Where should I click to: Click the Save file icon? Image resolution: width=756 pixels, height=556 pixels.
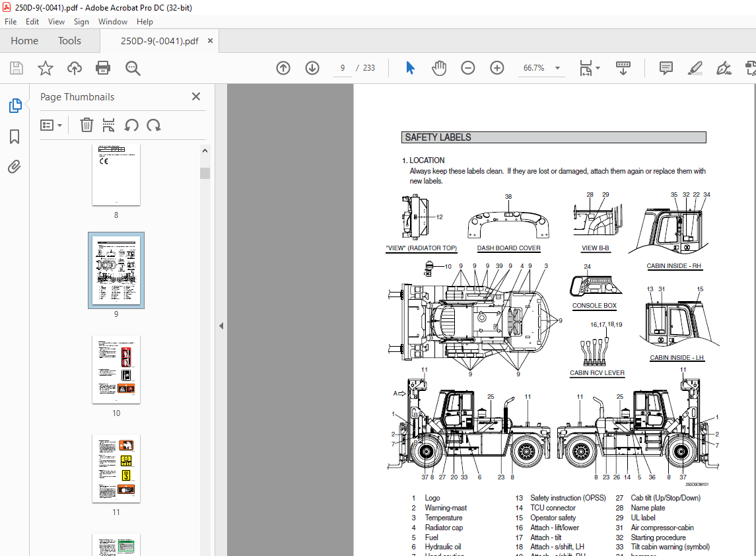[17, 68]
